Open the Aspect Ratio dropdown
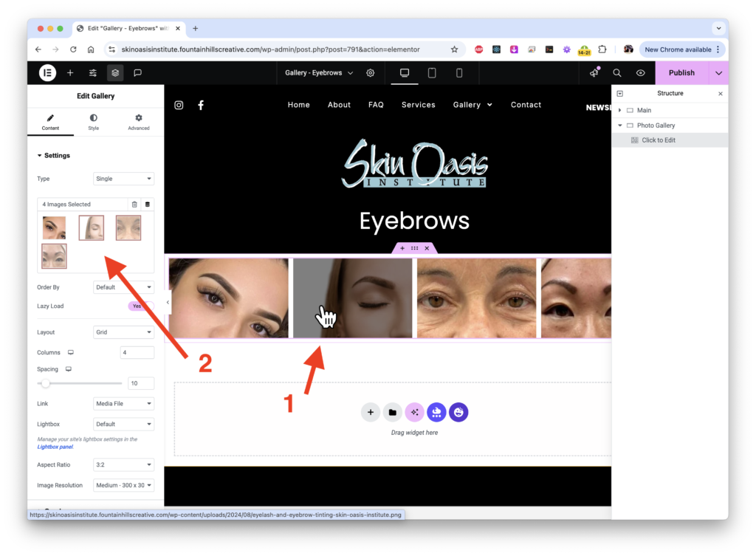Image resolution: width=756 pixels, height=556 pixels. coord(123,465)
